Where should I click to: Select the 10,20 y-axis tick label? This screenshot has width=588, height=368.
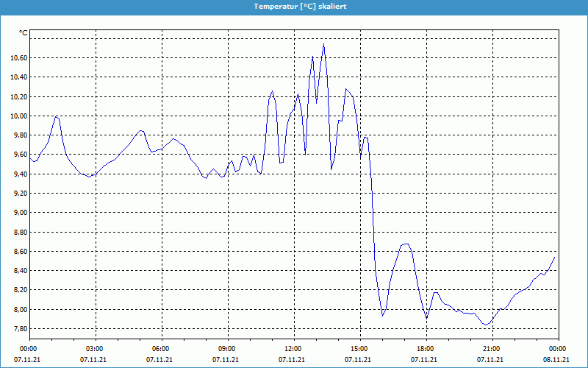tap(19, 96)
